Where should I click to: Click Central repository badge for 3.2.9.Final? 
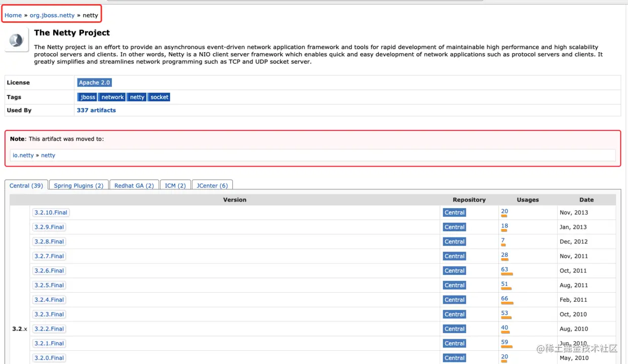454,227
